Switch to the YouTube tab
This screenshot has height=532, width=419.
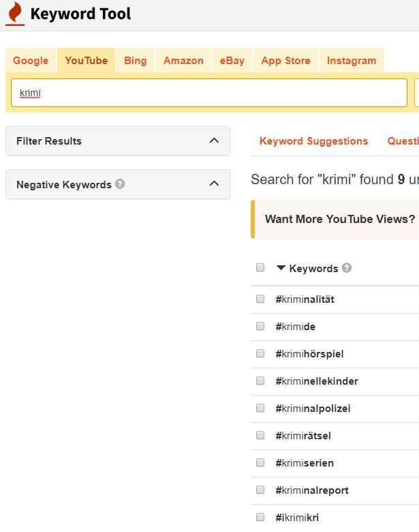(x=86, y=61)
